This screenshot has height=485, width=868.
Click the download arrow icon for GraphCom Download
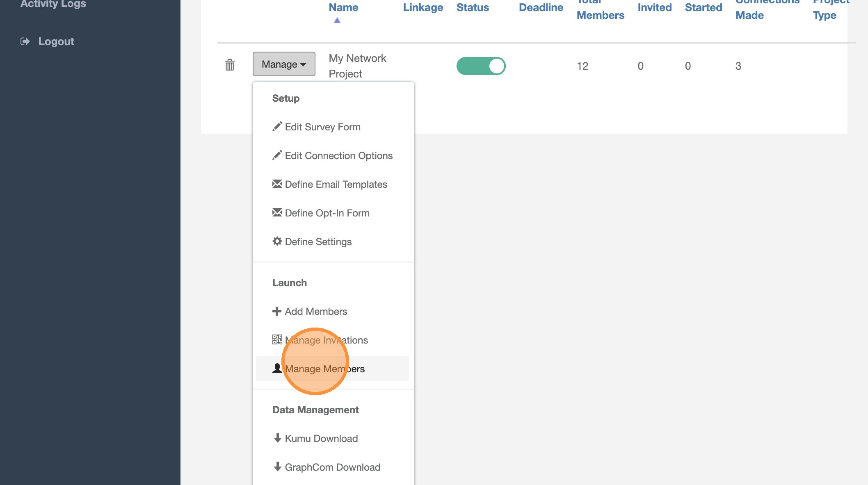[277, 467]
